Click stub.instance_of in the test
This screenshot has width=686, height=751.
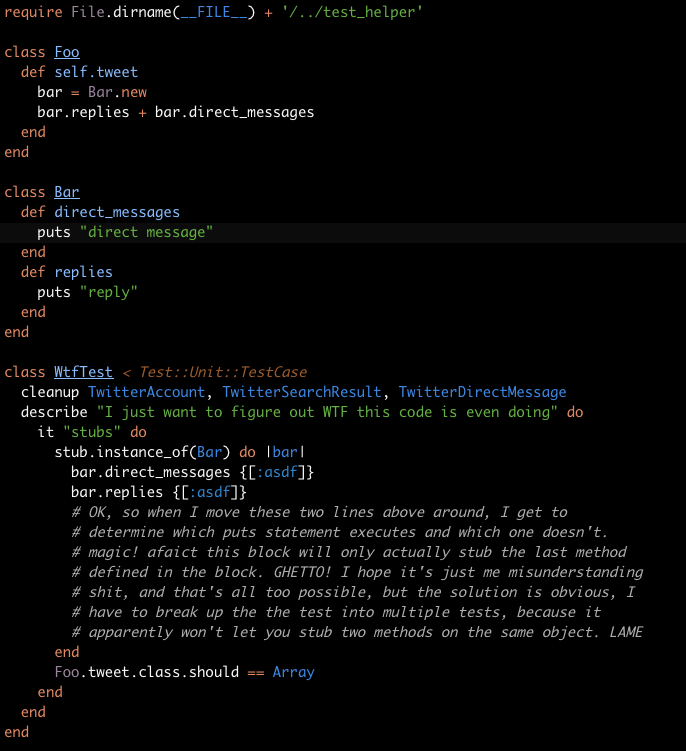click(121, 452)
